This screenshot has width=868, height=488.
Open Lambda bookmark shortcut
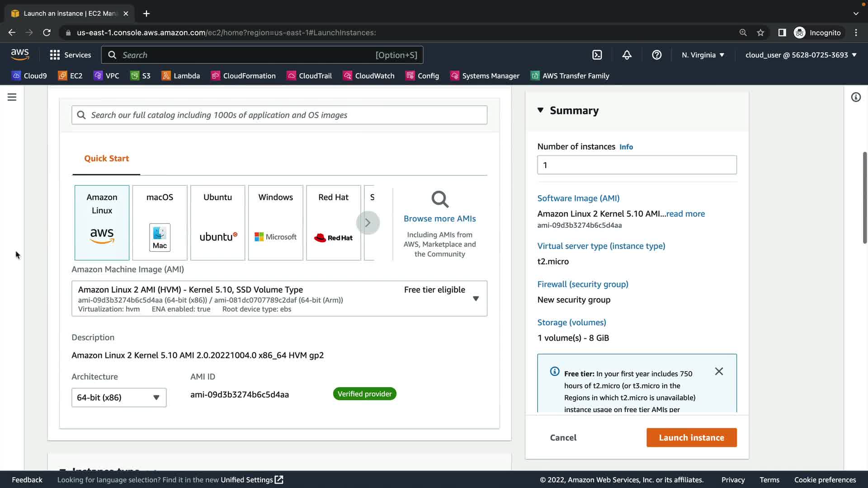click(181, 76)
